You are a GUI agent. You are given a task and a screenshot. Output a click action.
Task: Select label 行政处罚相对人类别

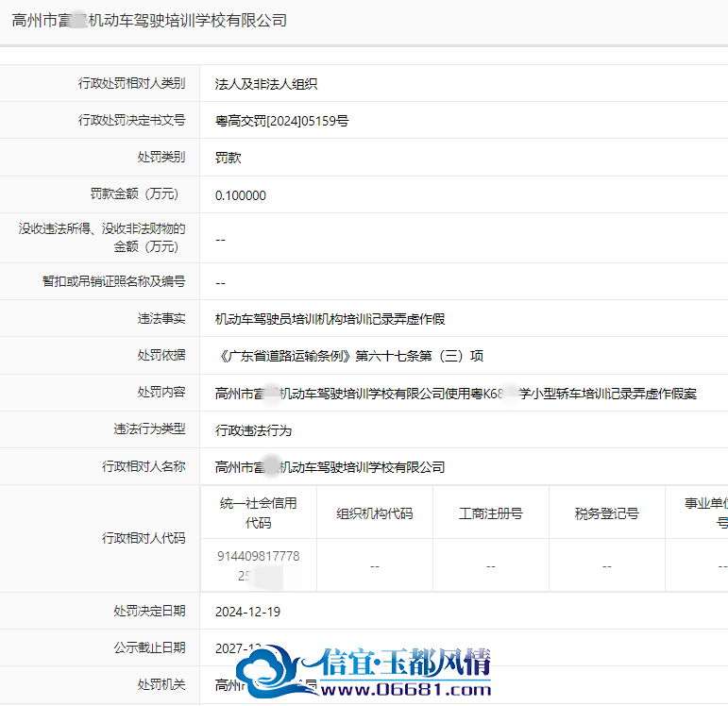131,83
